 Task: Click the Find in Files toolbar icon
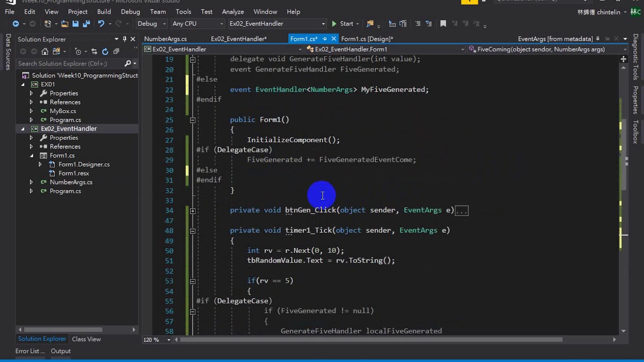coord(370,24)
